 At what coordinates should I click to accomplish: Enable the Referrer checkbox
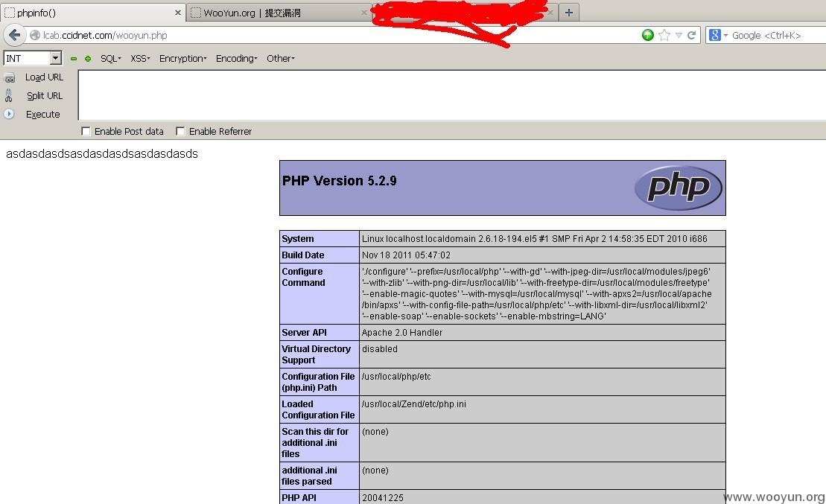(x=180, y=131)
